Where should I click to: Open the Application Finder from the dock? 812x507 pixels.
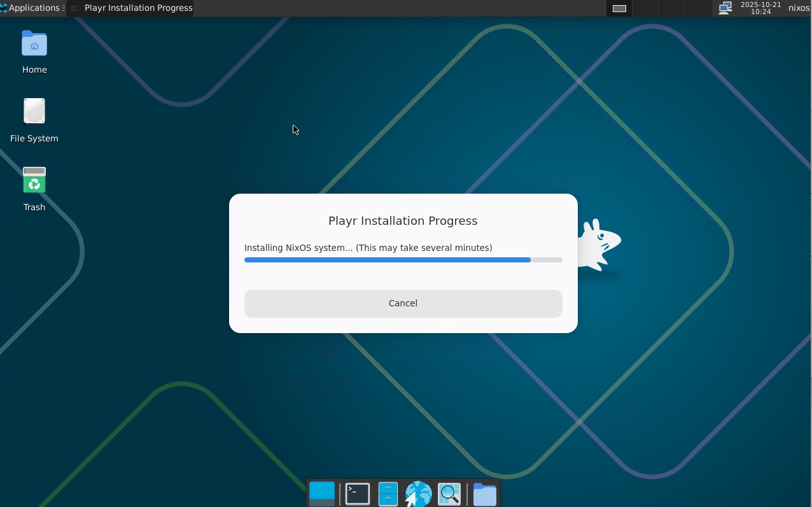449,494
